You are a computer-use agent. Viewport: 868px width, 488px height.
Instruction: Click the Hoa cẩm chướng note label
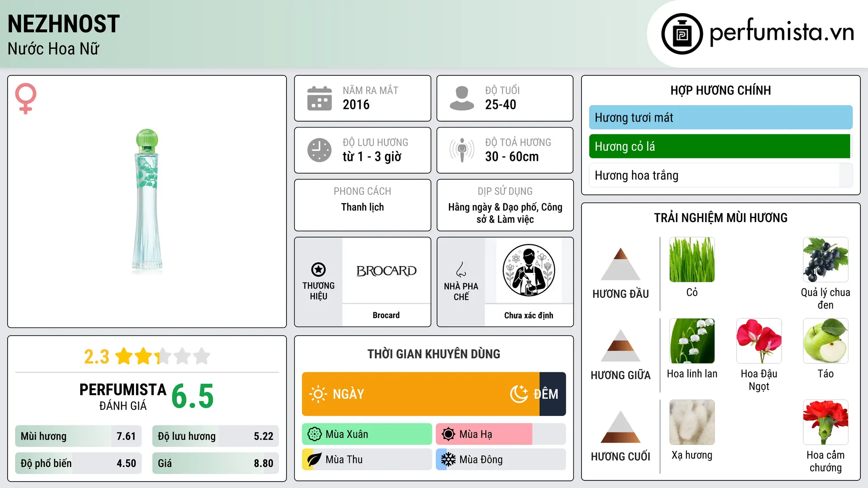826,461
